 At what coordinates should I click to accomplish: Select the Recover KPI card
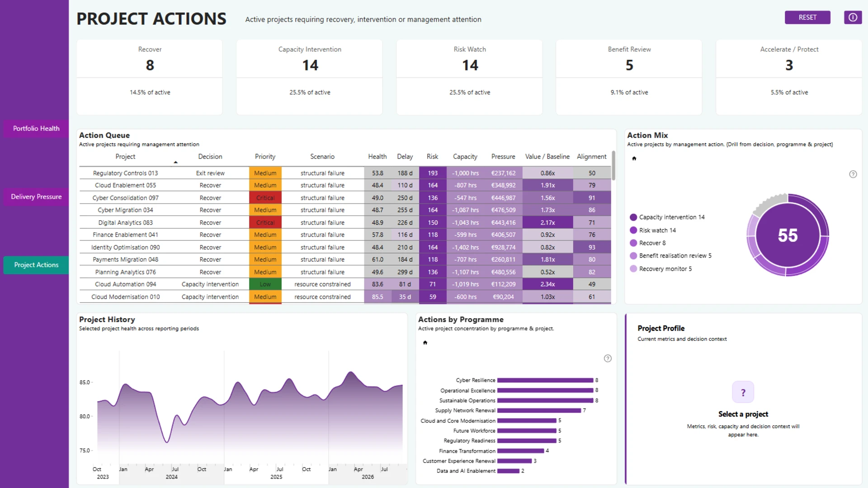click(x=150, y=77)
